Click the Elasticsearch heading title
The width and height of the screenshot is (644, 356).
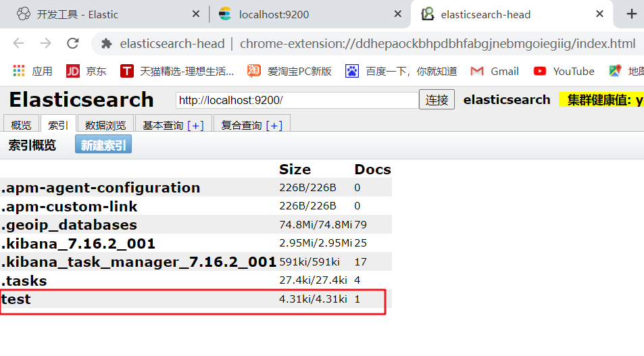[81, 100]
